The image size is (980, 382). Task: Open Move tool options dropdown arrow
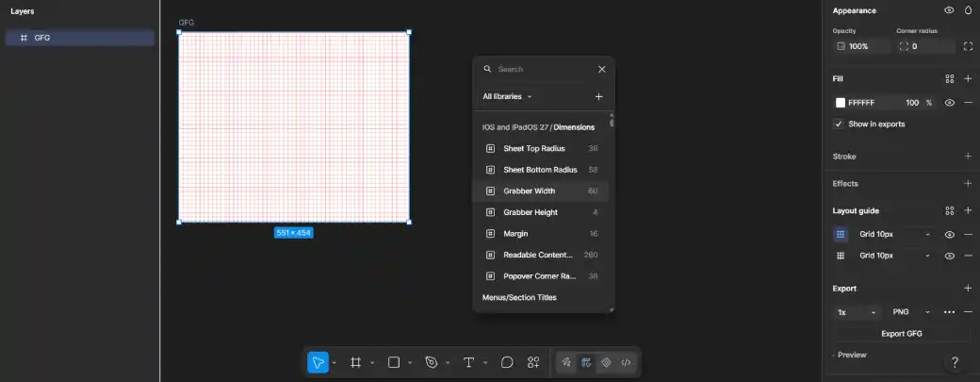(334, 362)
